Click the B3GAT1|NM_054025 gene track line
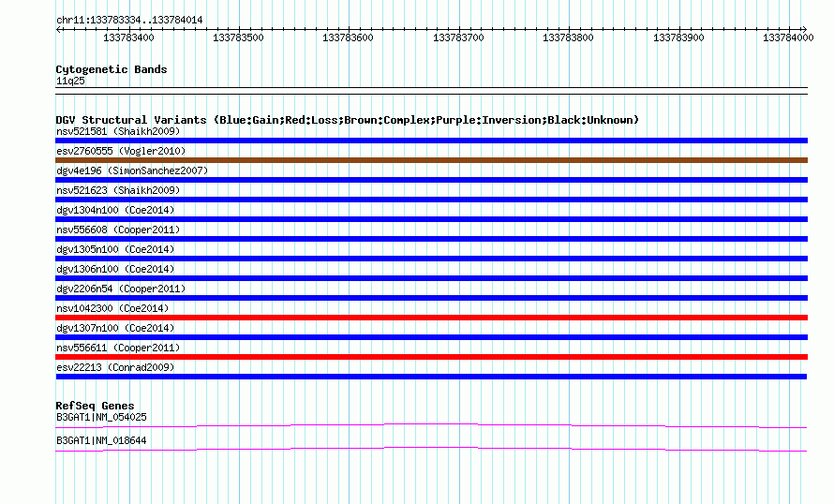Screen dimensions: 834x504 [431, 425]
